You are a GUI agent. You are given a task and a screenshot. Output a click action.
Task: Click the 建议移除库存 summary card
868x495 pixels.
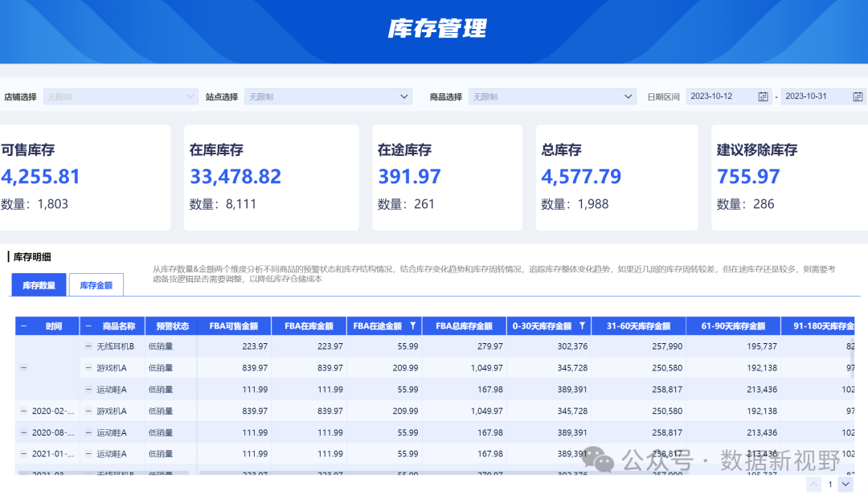click(788, 178)
